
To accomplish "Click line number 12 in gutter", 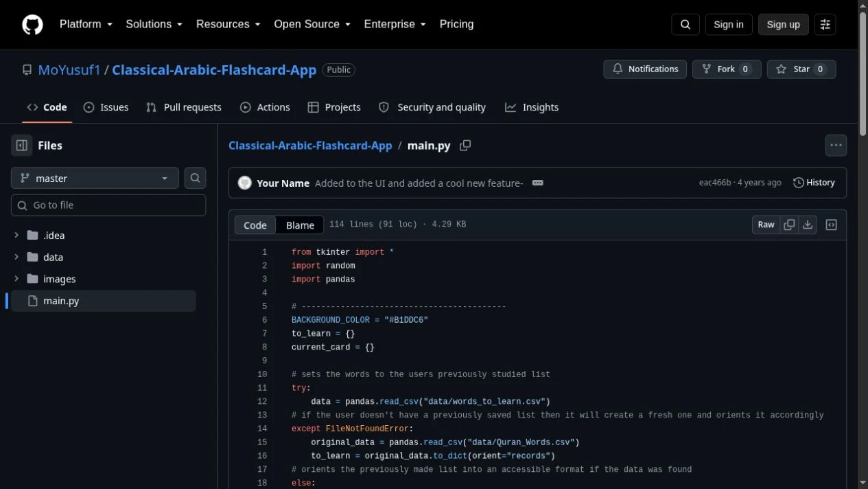I will click(262, 402).
